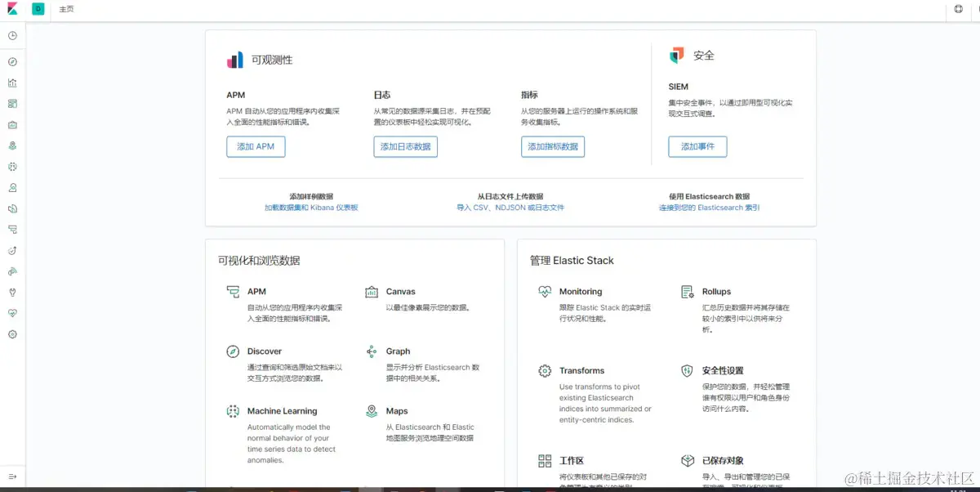Click the 从日志文件上传数据 label
The image size is (980, 492).
click(x=510, y=197)
